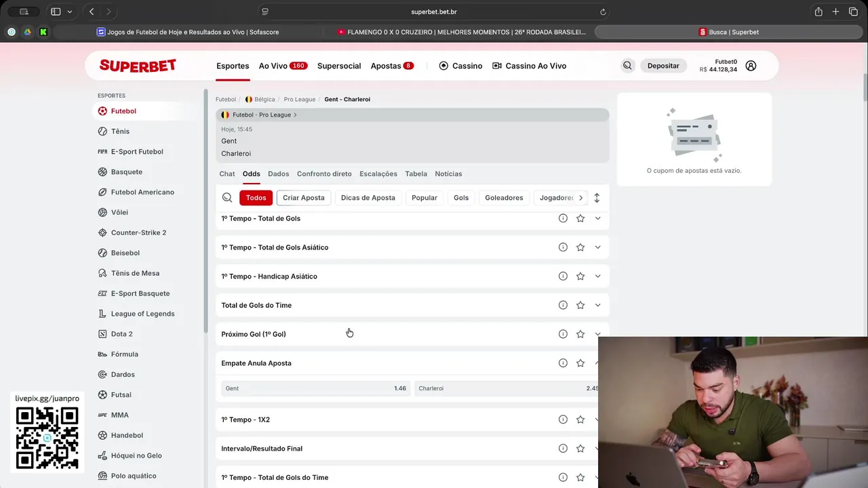Click the header search magnifier icon
Image resolution: width=868 pixels, height=488 pixels.
click(x=627, y=66)
